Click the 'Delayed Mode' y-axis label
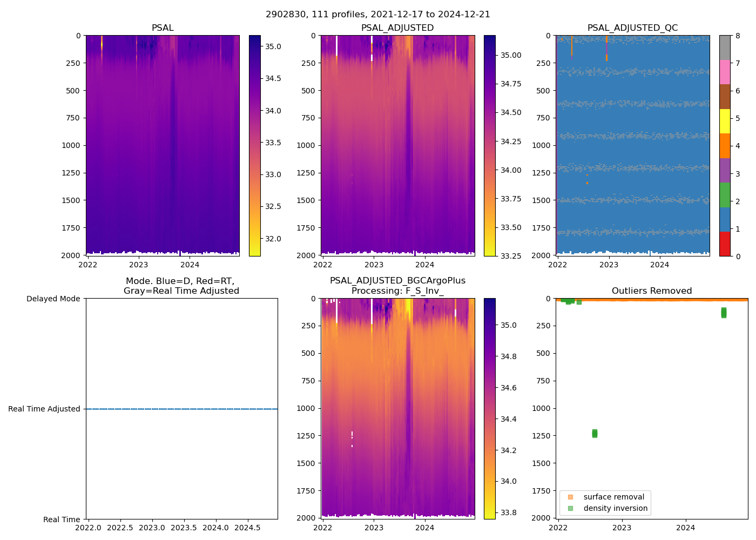Viewport: 756px width, 540px height. pos(53,299)
